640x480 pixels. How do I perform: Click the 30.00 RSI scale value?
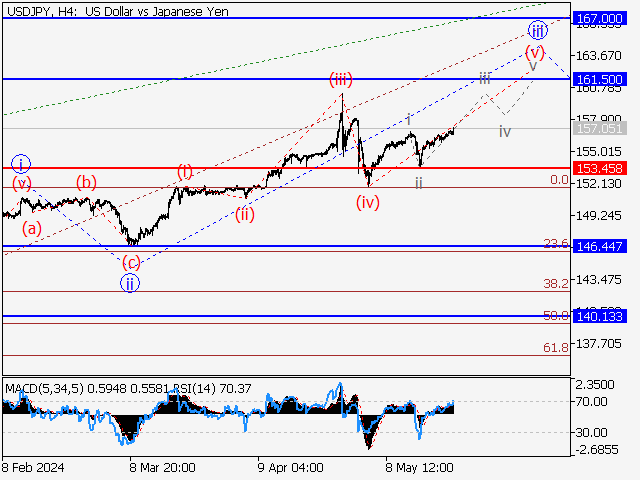[x=591, y=432]
